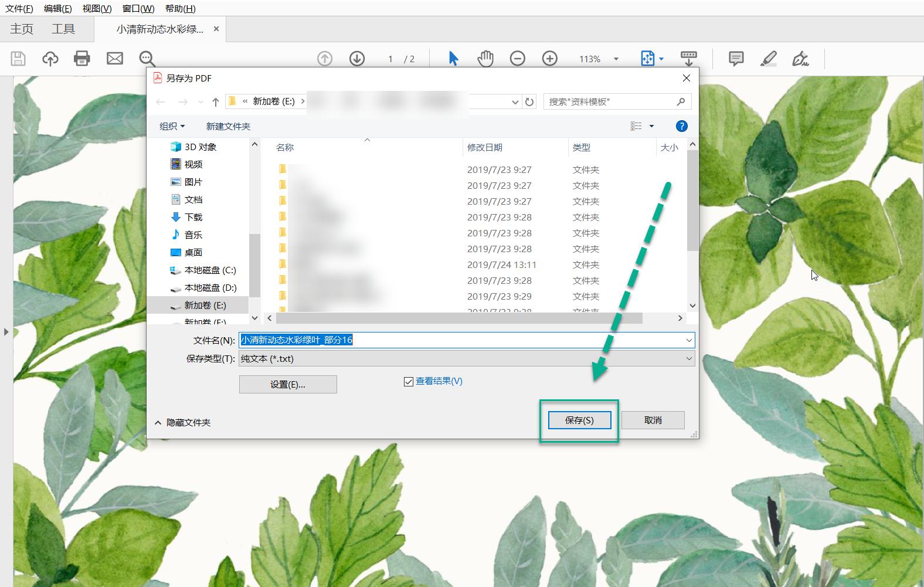Open the 组织 dropdown menu

click(x=172, y=126)
